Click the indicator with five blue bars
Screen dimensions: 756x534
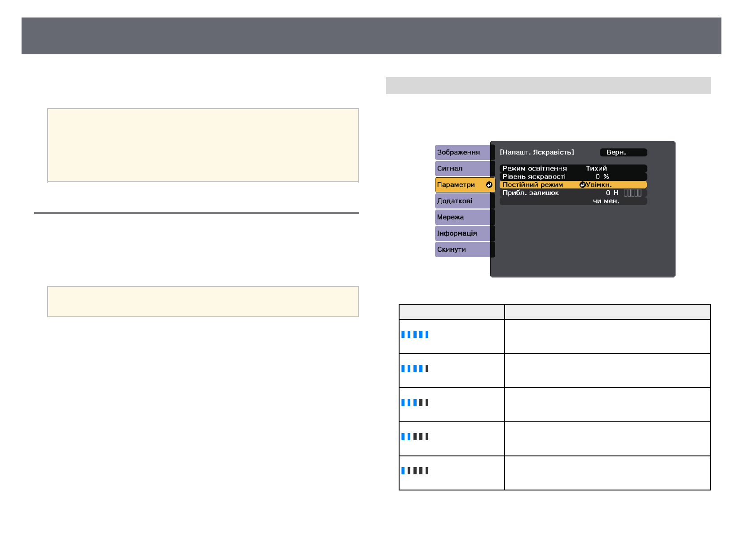tap(415, 334)
